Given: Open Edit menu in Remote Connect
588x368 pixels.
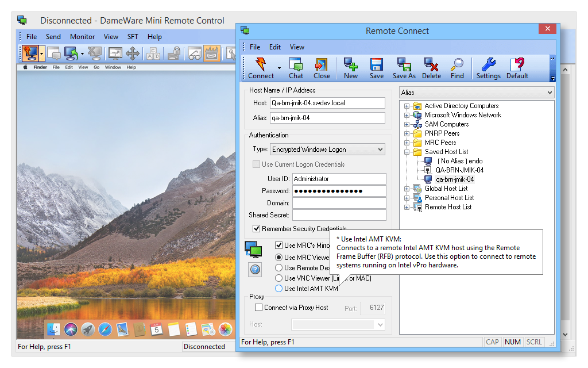Looking at the screenshot, I should point(275,47).
